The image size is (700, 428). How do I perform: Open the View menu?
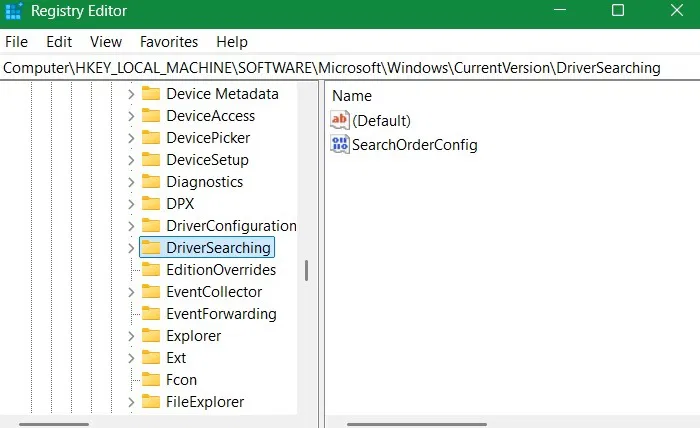point(105,42)
